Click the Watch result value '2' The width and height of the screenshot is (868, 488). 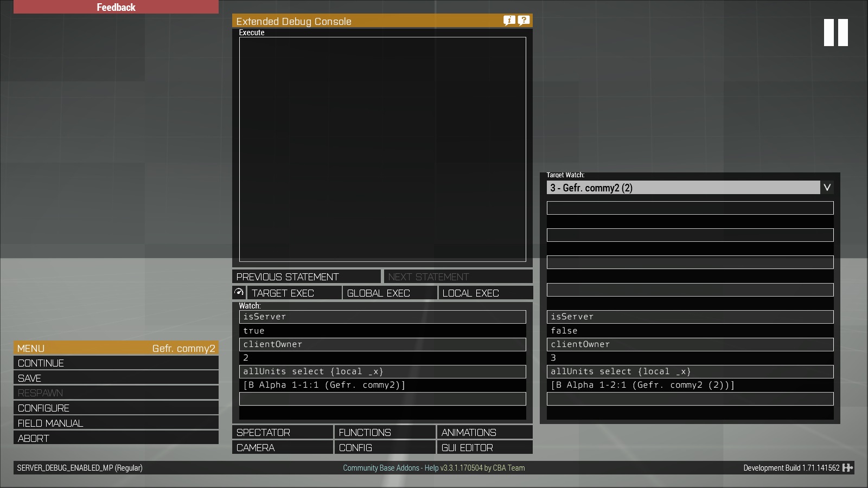382,358
